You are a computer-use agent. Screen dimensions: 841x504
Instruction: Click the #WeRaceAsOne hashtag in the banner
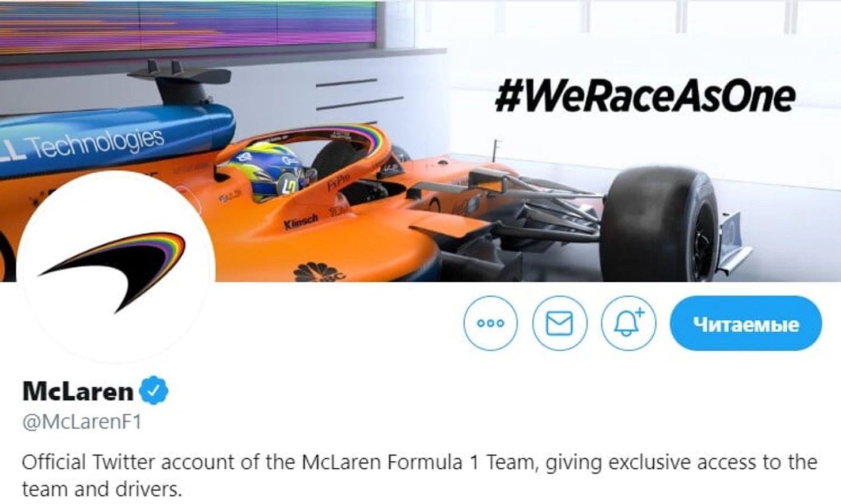point(645,96)
